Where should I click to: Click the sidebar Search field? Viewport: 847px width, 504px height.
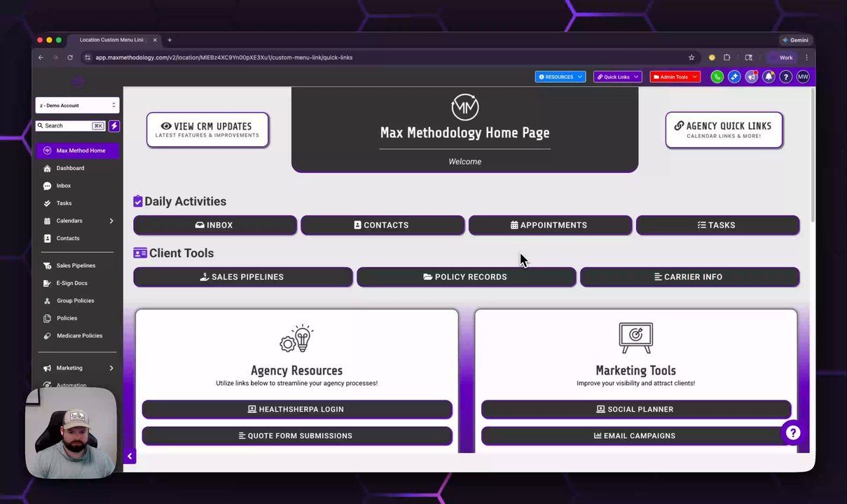pos(71,126)
